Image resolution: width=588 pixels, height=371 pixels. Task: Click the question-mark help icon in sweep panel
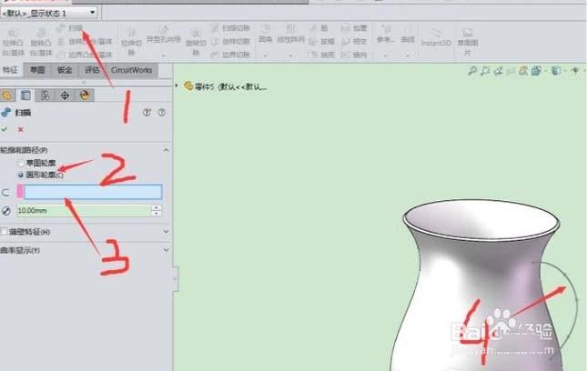pyautogui.click(x=162, y=112)
